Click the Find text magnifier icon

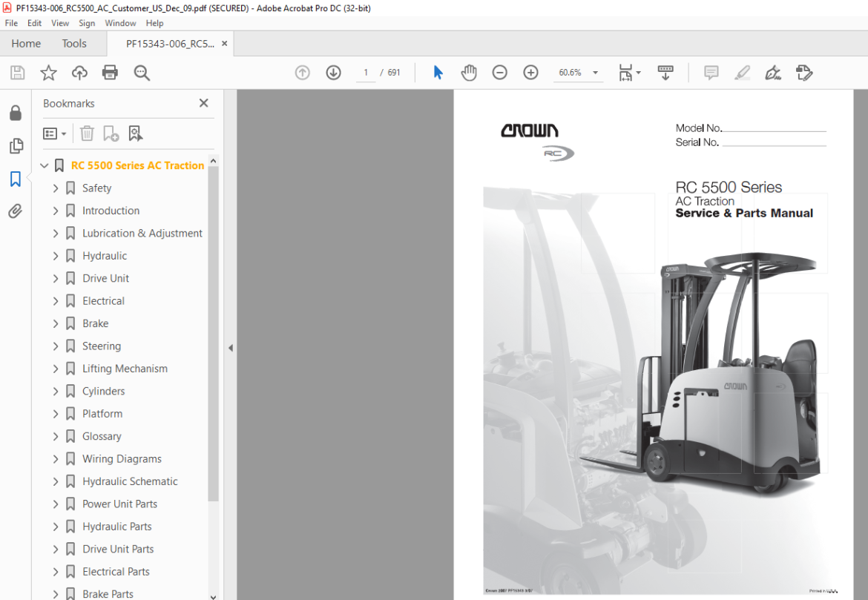(142, 73)
